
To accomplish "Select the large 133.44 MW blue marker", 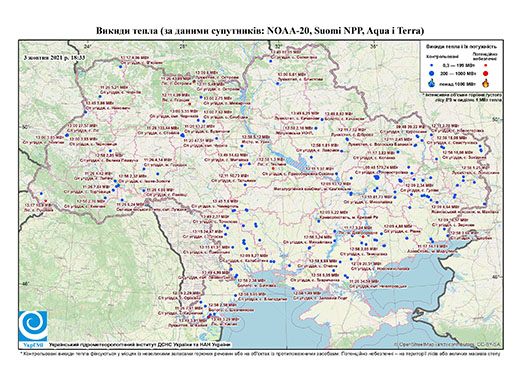I will tap(182, 135).
